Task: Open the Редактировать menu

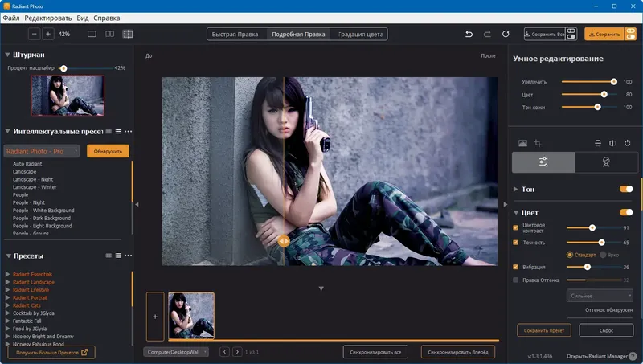Action: point(47,17)
